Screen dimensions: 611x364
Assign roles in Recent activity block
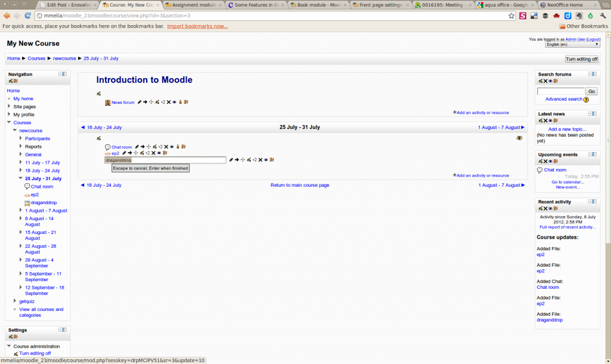[556, 208]
